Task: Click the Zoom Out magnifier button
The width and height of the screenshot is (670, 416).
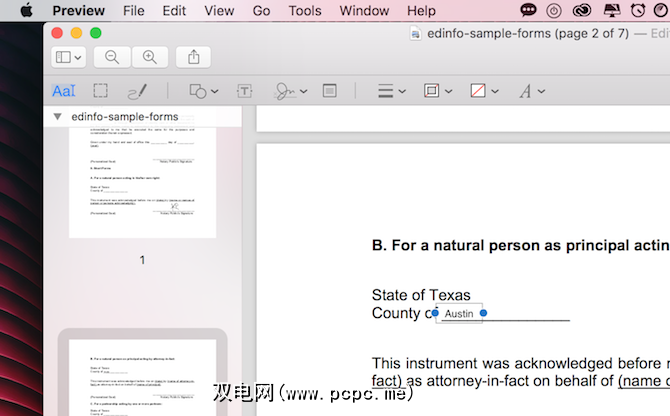Action: 112,57
